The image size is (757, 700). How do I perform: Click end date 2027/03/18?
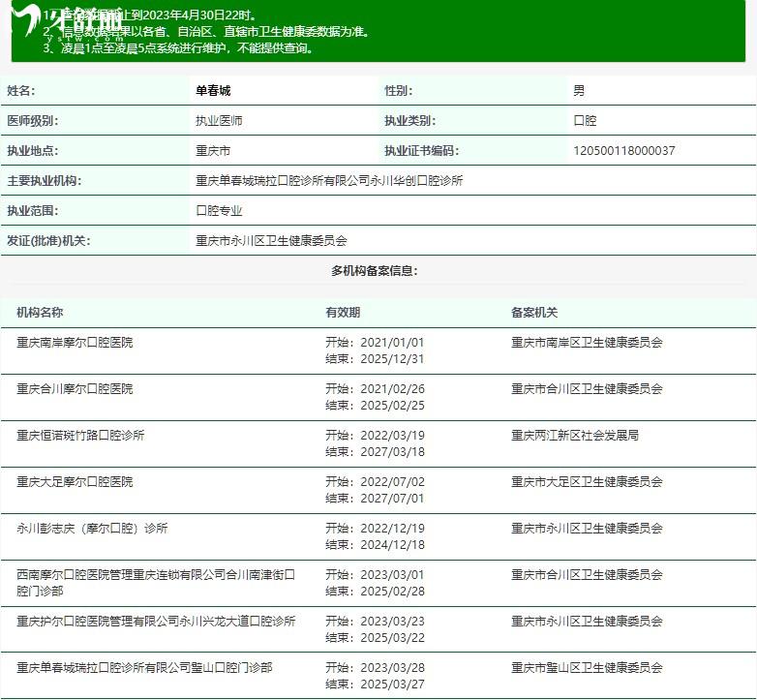392,451
